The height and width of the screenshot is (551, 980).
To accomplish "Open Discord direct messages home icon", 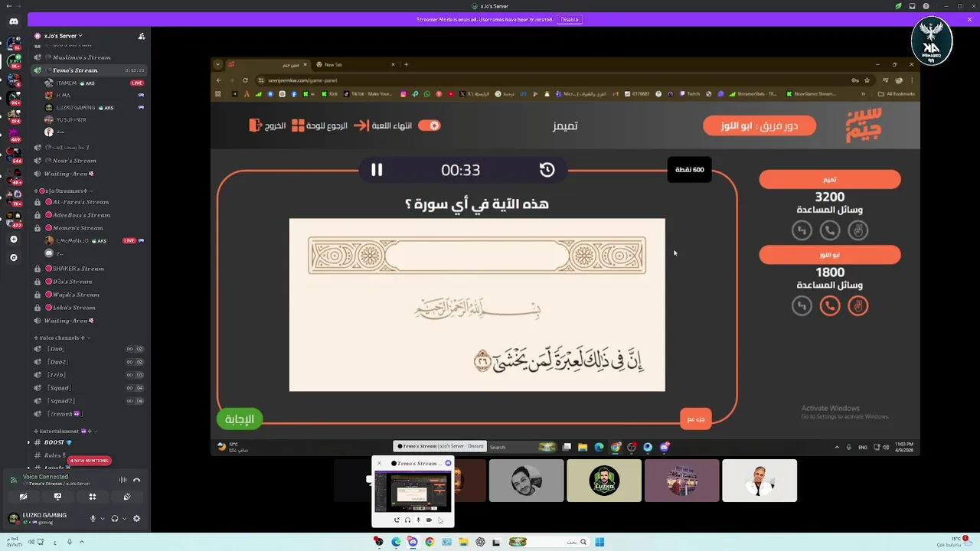I will click(13, 21).
